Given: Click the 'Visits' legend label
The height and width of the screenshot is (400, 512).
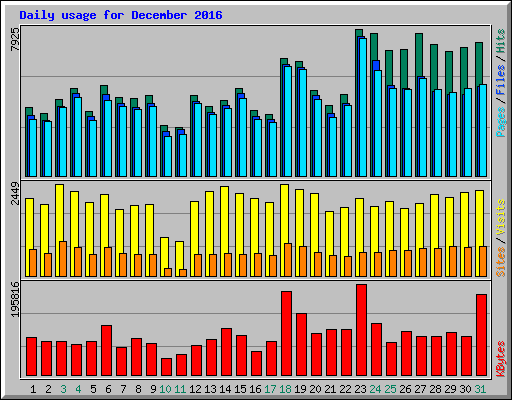Looking at the screenshot, I should pyautogui.click(x=501, y=217).
